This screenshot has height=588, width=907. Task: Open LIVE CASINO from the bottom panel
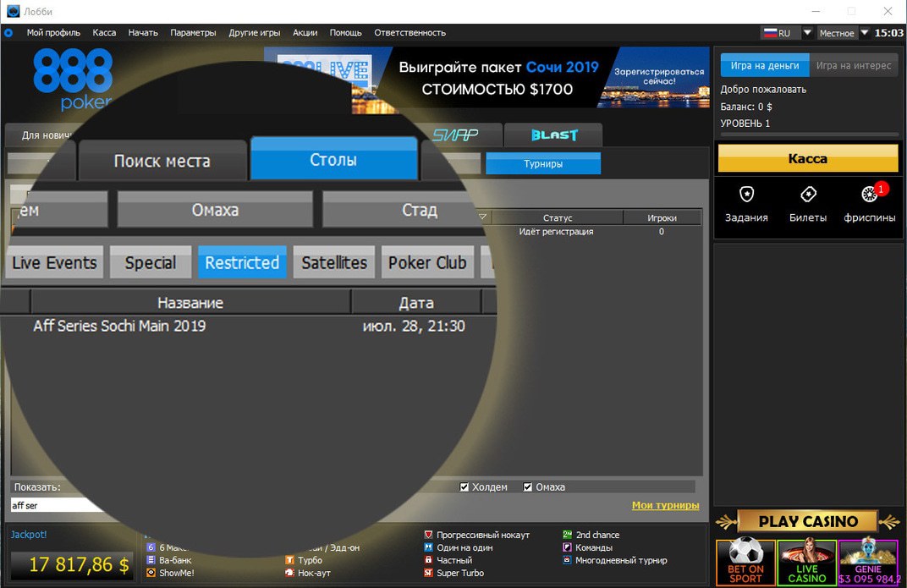pyautogui.click(x=806, y=561)
